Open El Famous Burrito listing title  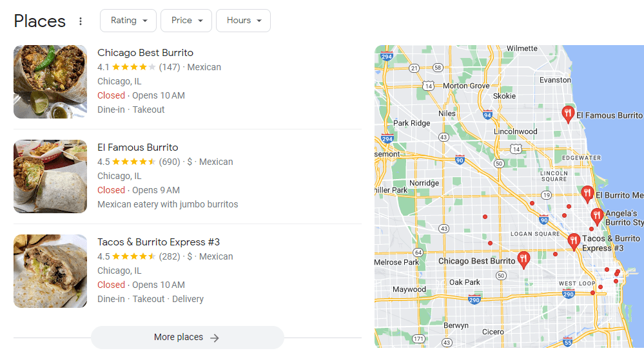(x=137, y=148)
